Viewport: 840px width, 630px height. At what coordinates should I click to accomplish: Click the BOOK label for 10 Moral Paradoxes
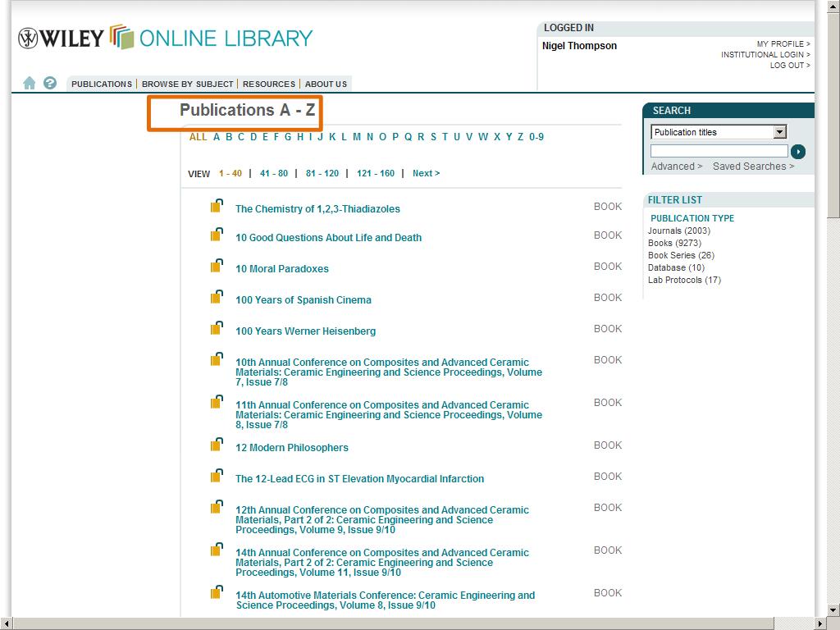pos(608,267)
